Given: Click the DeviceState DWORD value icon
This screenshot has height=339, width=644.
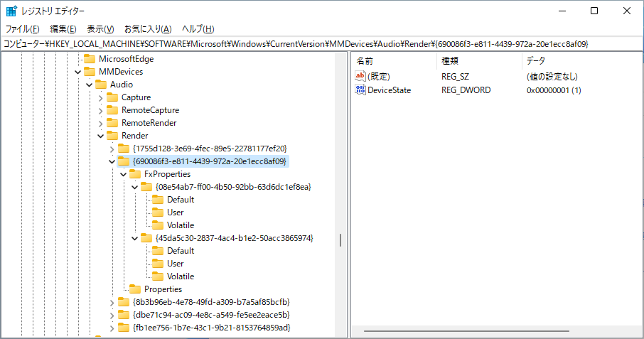Looking at the screenshot, I should pos(360,90).
